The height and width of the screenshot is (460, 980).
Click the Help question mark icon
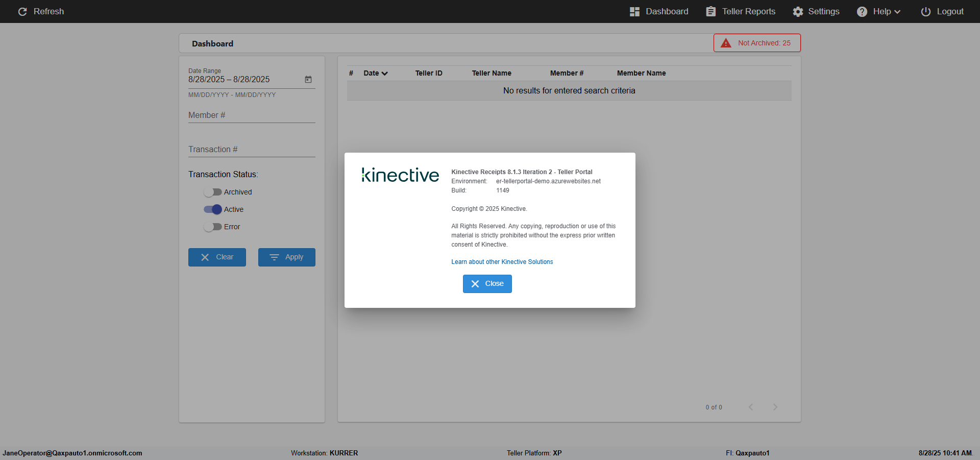(x=862, y=12)
